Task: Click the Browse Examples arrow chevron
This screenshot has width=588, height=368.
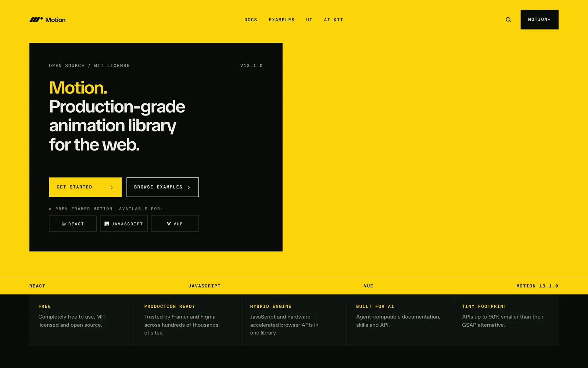Action: [x=189, y=187]
